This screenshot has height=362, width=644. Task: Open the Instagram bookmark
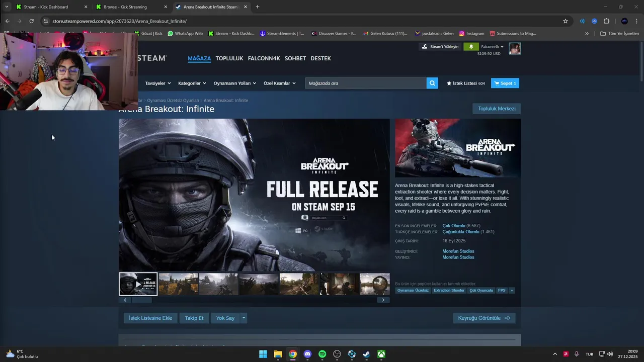pos(471,34)
